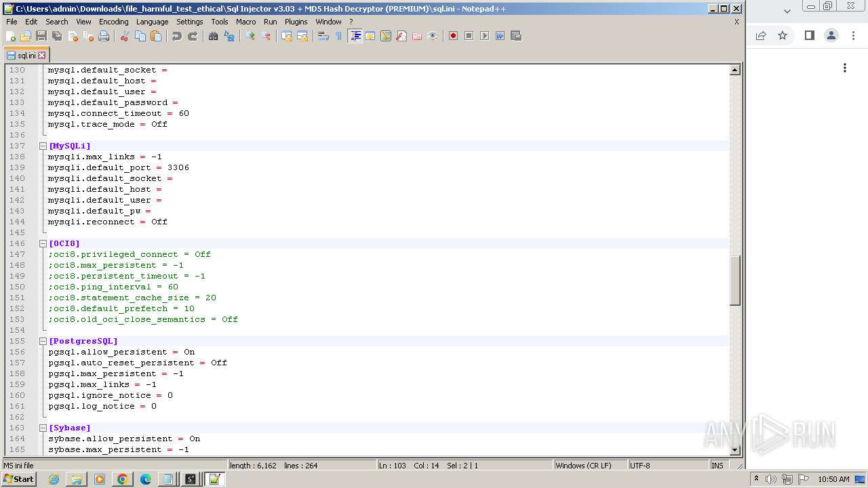Toggle the indent guide button

coord(355,36)
